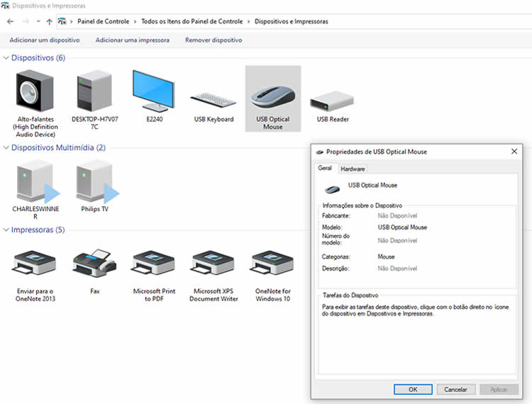Click Remover dispositivo
The height and width of the screenshot is (404, 532).
(x=214, y=40)
